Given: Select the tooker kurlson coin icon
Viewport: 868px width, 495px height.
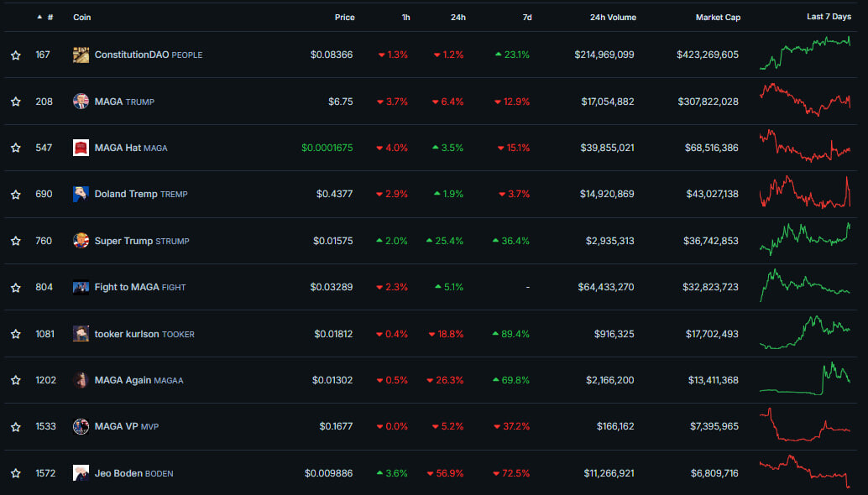Looking at the screenshot, I should pyautogui.click(x=81, y=334).
